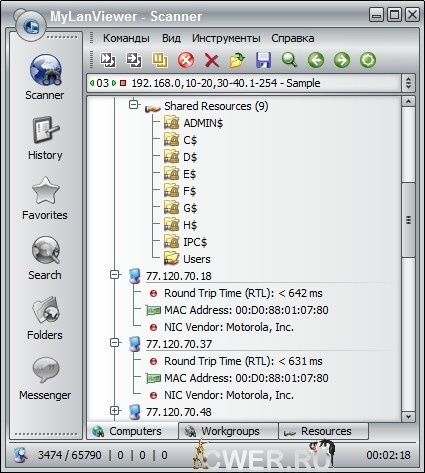The image size is (425, 473).
Task: Save results with the floppy disk icon
Action: click(x=263, y=60)
